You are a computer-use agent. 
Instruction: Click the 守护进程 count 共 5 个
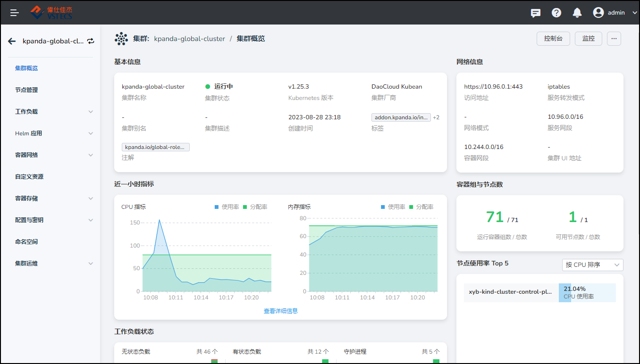pos(431,352)
